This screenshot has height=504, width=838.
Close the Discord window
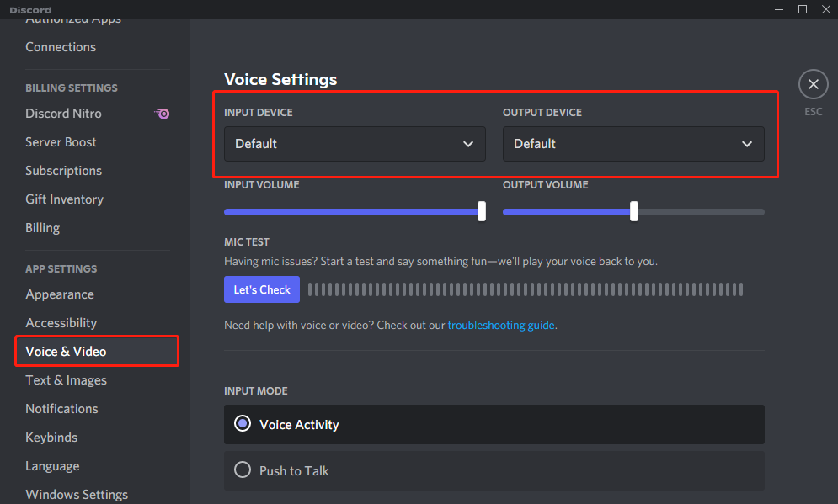[x=825, y=9]
